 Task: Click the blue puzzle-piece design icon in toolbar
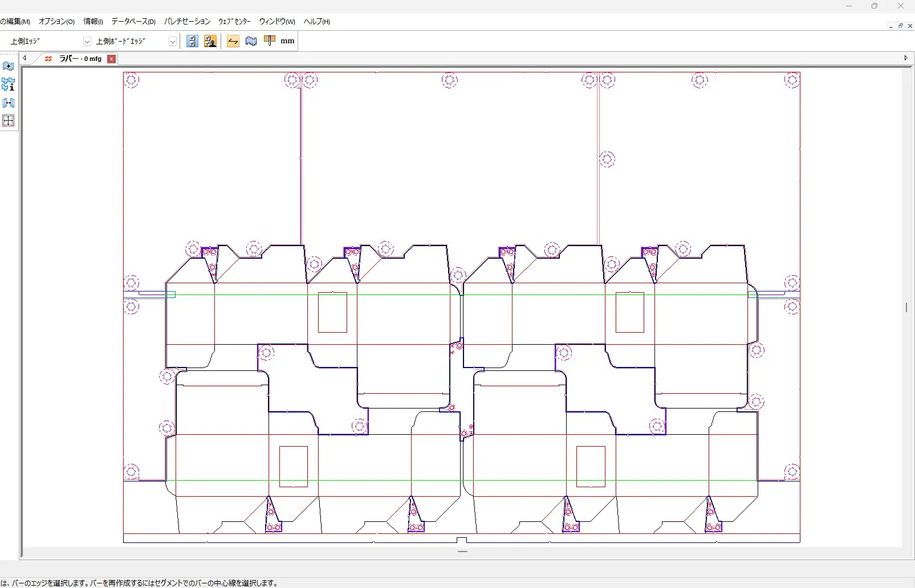251,41
